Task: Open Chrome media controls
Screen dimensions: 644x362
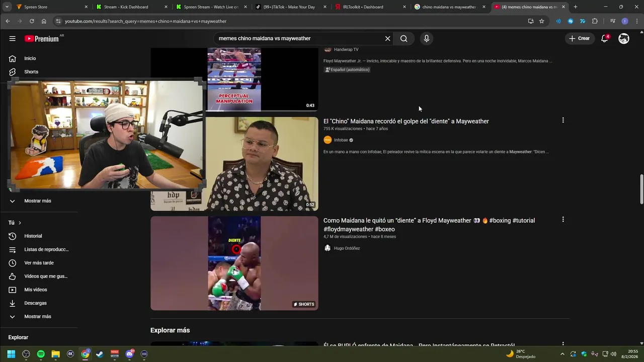Action: 612,21
